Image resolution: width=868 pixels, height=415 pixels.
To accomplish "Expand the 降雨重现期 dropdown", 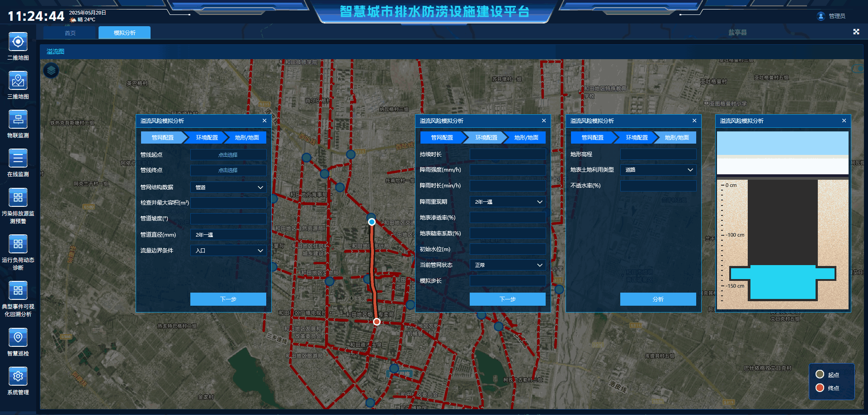I will 508,202.
